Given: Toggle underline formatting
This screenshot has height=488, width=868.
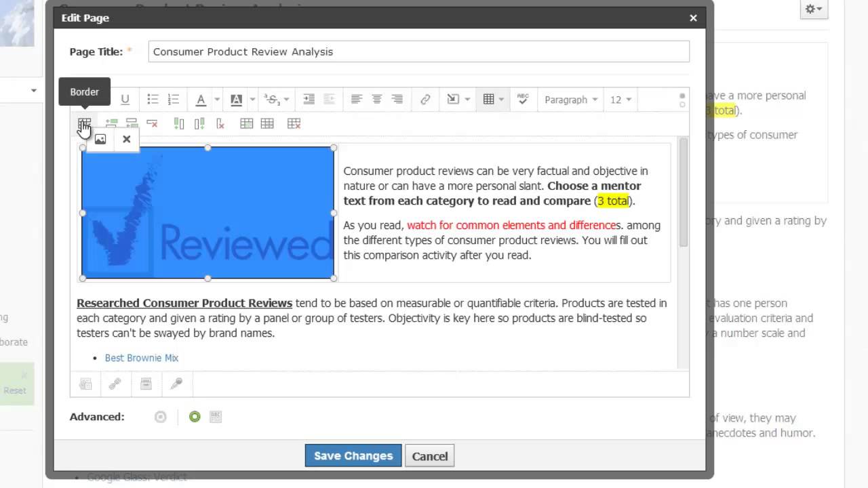Looking at the screenshot, I should [125, 100].
